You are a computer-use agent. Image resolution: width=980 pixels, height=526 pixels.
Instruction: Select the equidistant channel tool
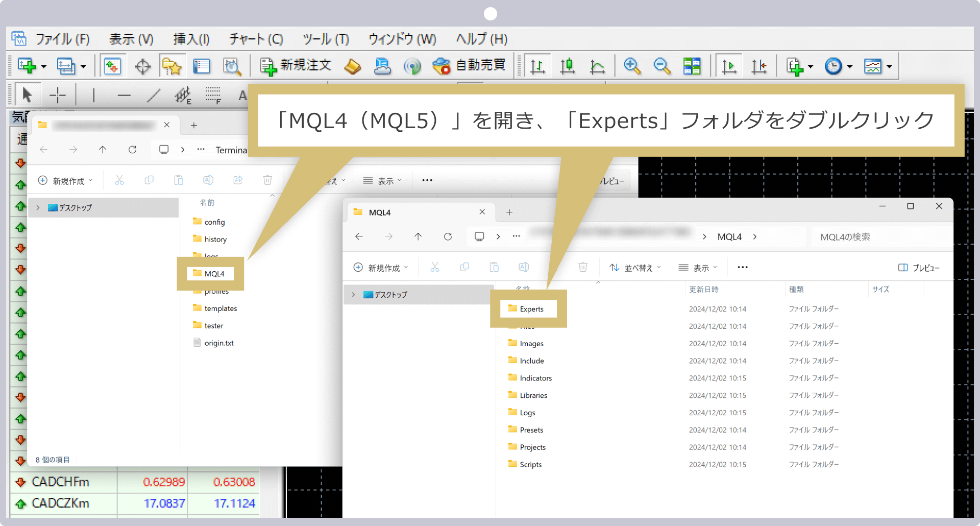[183, 95]
